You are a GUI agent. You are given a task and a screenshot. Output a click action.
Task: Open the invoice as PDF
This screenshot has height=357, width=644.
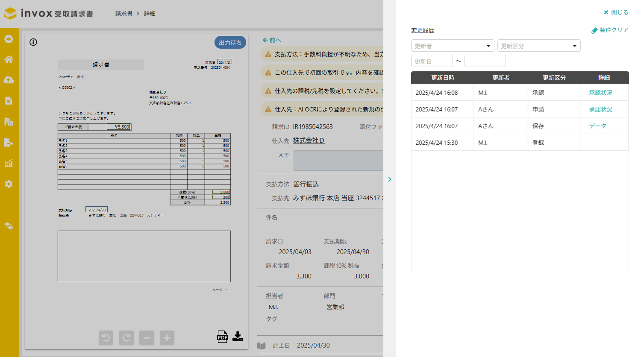pyautogui.click(x=222, y=337)
